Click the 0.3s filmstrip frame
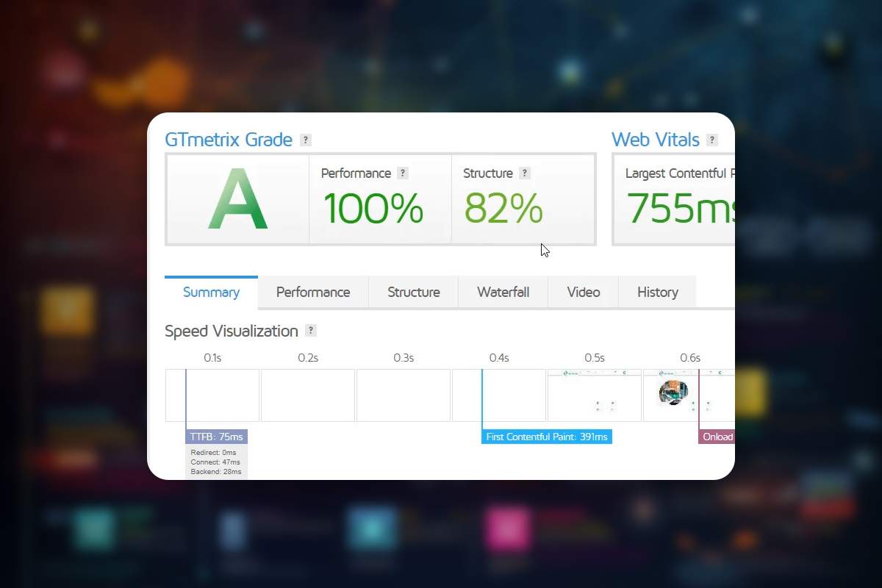882x588 pixels. (404, 395)
